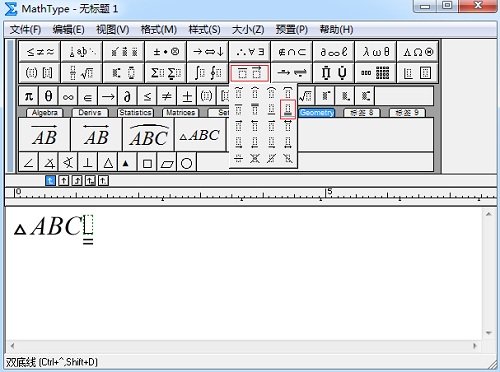Insert the pi symbol from small bar
Viewport: 500px width, 372px height.
pyautogui.click(x=29, y=96)
